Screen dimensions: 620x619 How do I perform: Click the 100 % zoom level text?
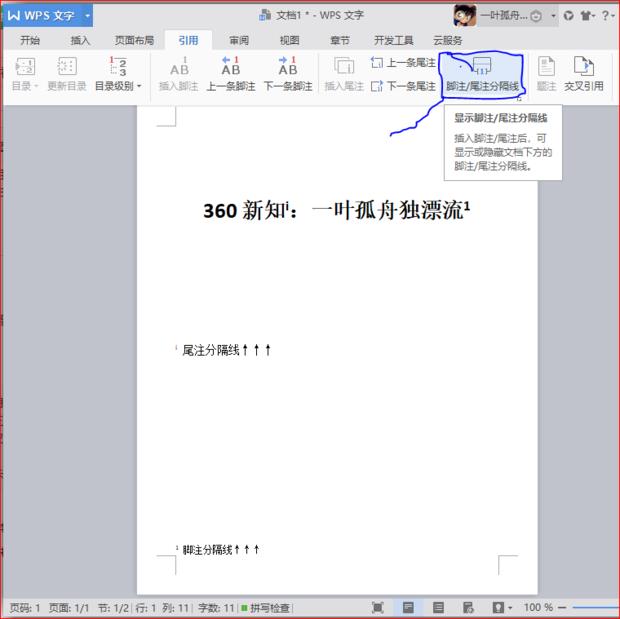(538, 607)
